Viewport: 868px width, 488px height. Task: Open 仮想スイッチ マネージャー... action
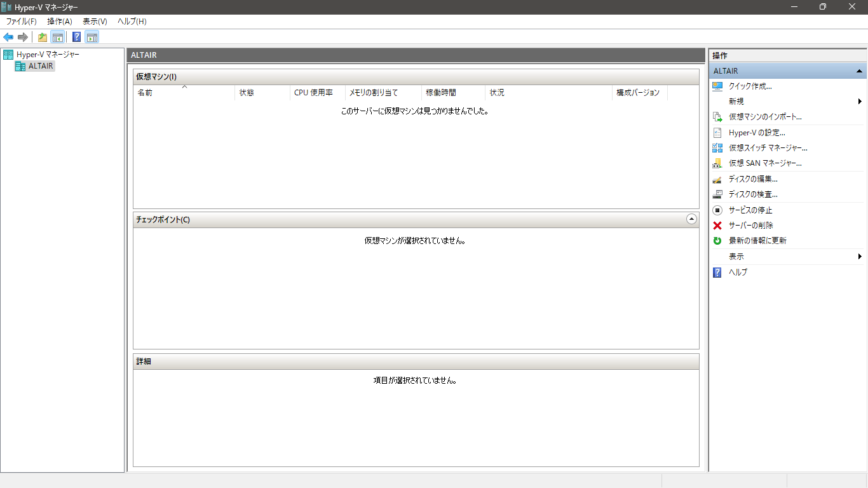(x=768, y=148)
